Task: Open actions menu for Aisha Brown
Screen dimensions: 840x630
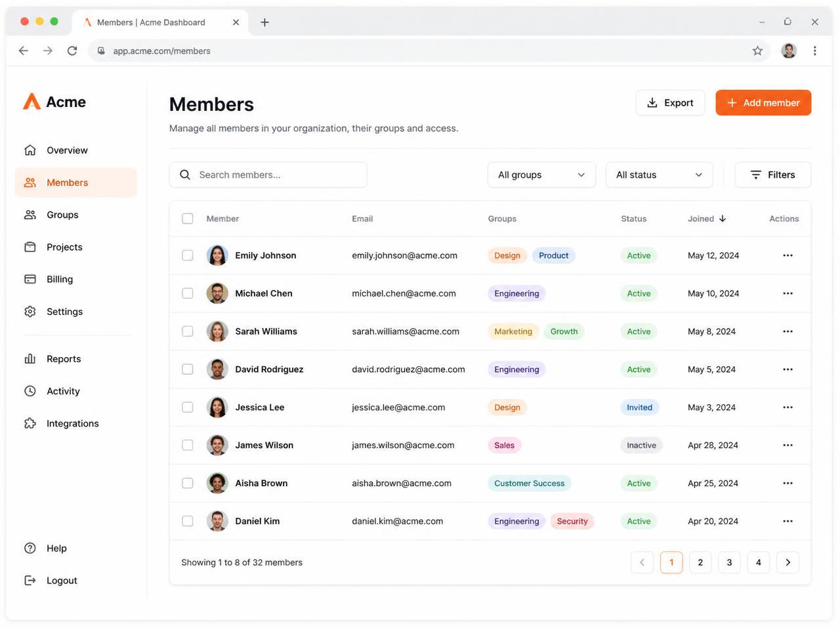Action: (x=787, y=483)
